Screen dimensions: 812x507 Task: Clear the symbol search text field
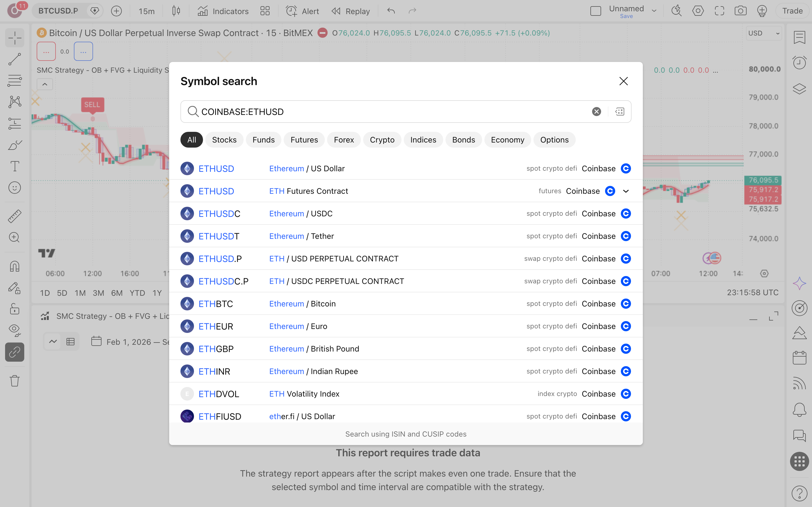(596, 112)
